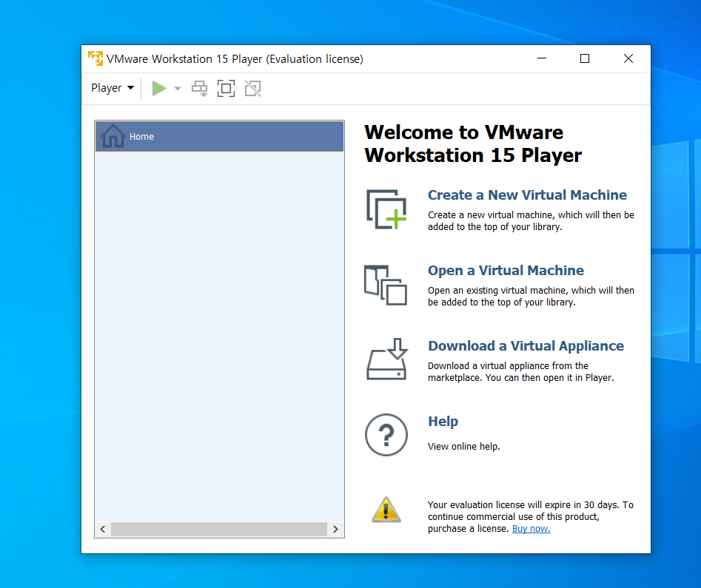This screenshot has height=588, width=701.
Task: Maximize the VMware Player window
Action: [585, 58]
